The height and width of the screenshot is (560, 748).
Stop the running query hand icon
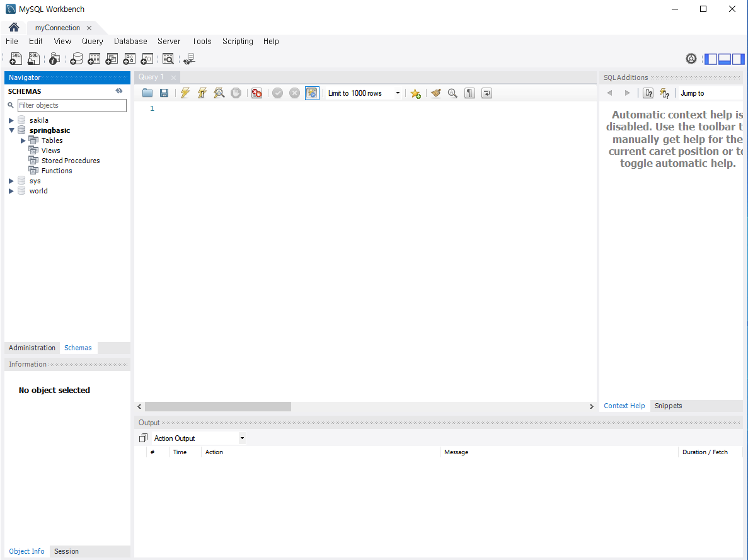(x=236, y=93)
